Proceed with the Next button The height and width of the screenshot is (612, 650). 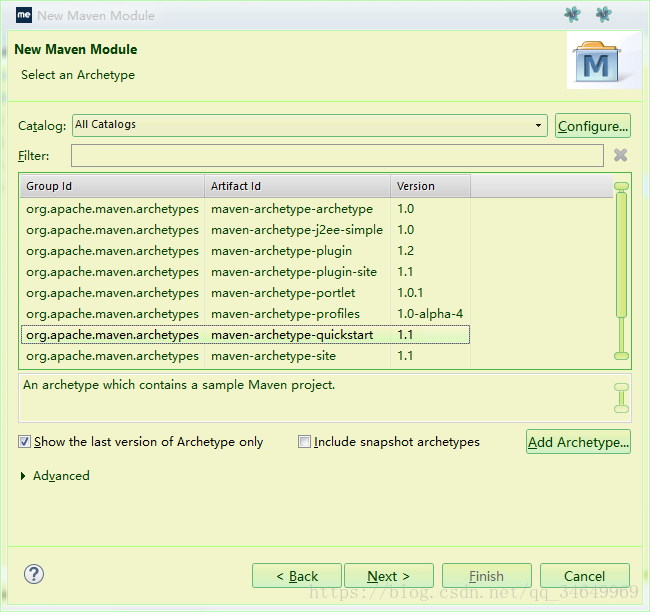tap(389, 576)
